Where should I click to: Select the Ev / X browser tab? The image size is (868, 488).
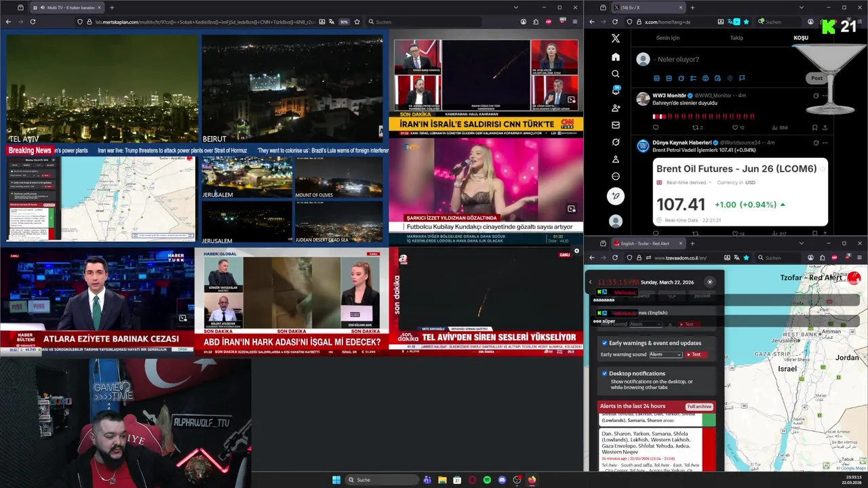pyautogui.click(x=648, y=7)
